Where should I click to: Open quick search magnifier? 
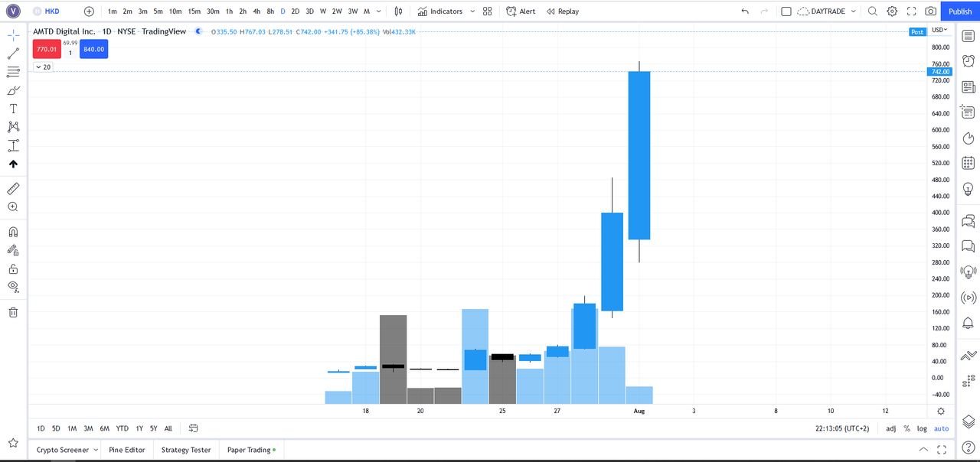(x=873, y=11)
